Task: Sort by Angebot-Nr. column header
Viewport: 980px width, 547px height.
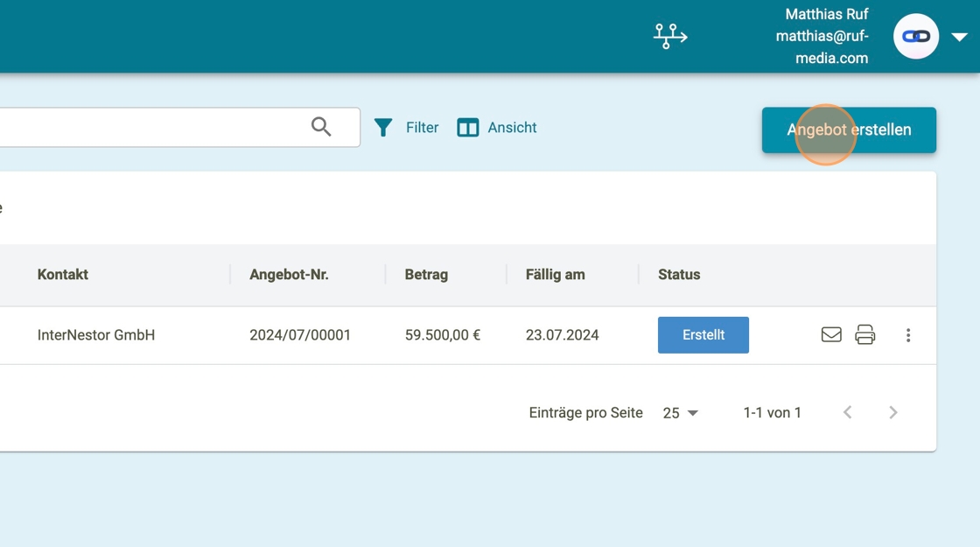Action: [289, 275]
